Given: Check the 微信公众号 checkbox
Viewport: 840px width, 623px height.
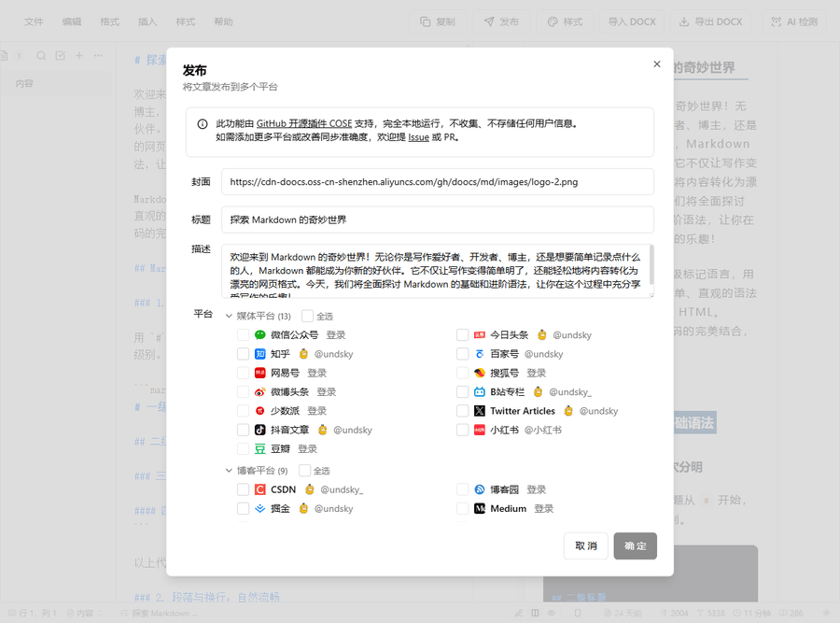Looking at the screenshot, I should tap(243, 335).
